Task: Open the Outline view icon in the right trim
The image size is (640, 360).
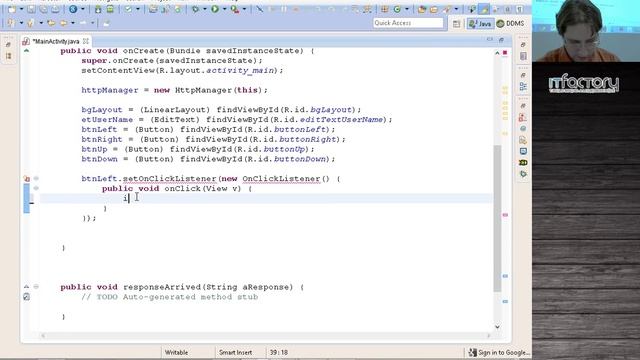Action: (523, 87)
